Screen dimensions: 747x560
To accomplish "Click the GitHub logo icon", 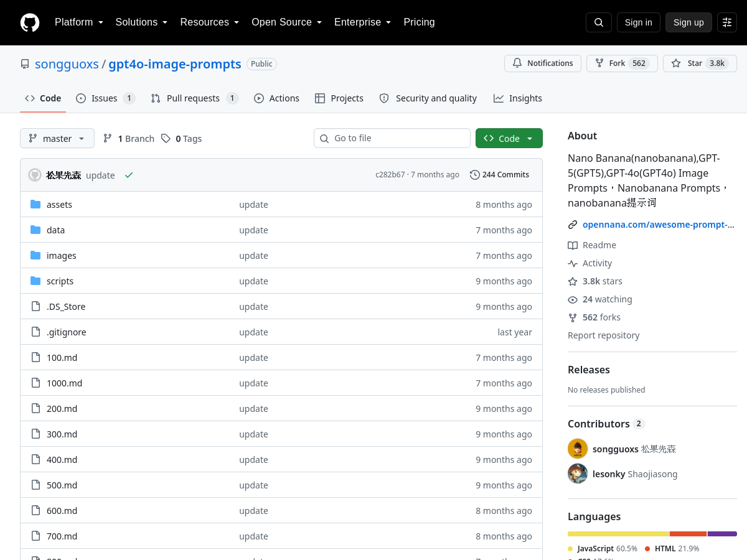I will pyautogui.click(x=30, y=22).
